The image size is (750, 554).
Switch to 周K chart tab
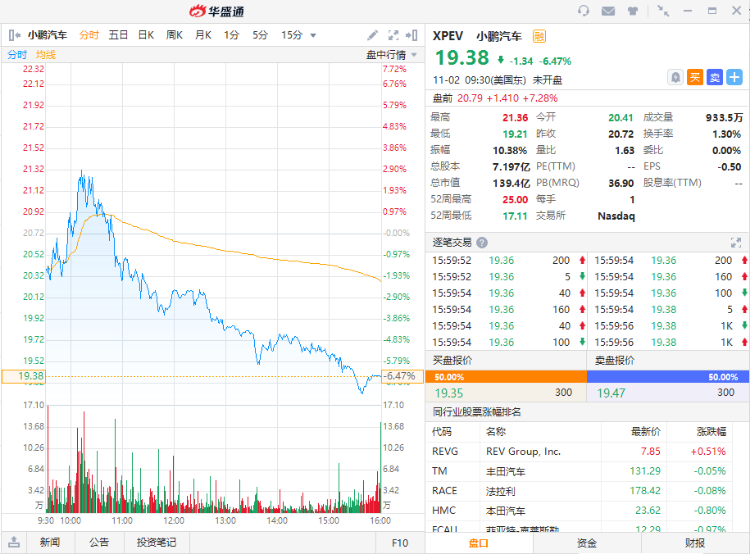coord(175,35)
